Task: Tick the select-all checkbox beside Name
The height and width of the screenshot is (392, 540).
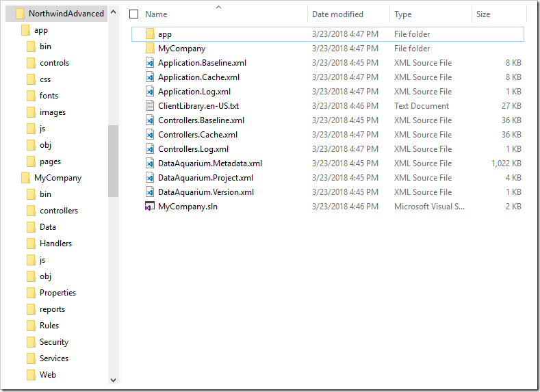Action: (x=133, y=14)
